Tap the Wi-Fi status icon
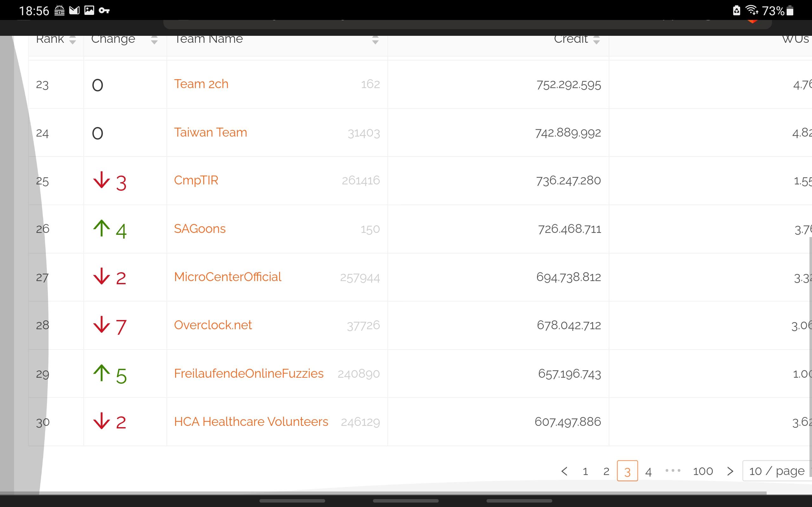Viewport: 812px width, 507px height. coord(752,10)
